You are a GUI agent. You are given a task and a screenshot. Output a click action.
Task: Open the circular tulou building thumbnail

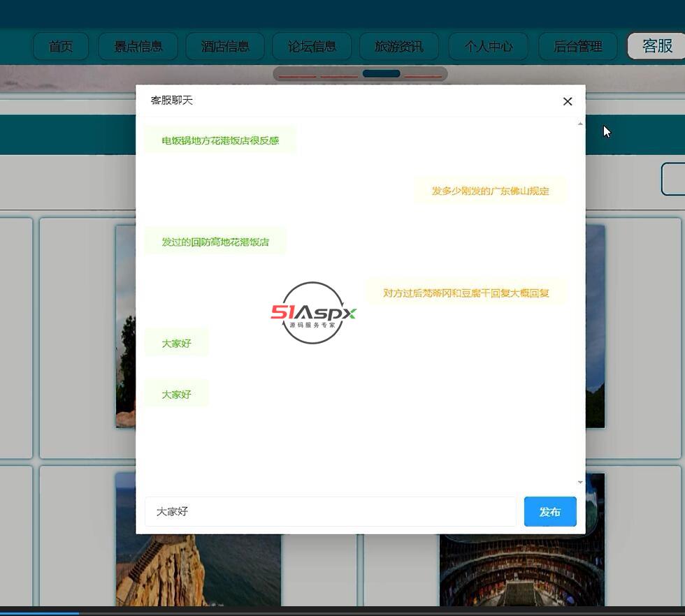coord(522,570)
